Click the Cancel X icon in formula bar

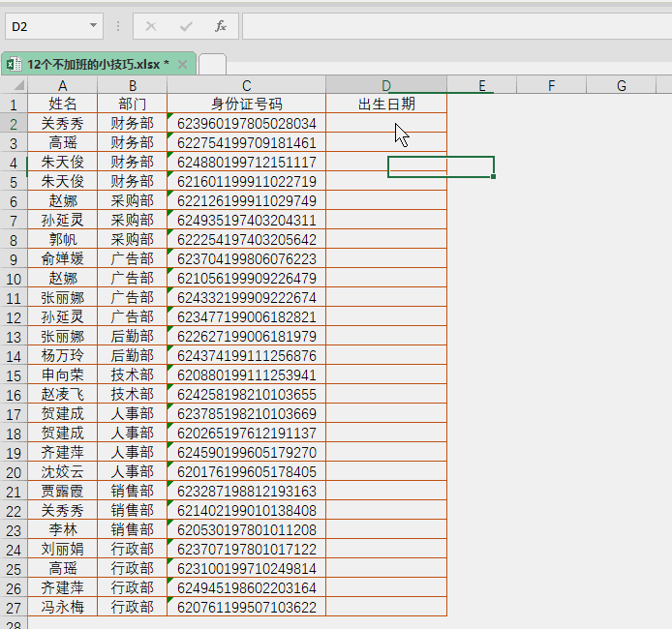click(x=151, y=26)
